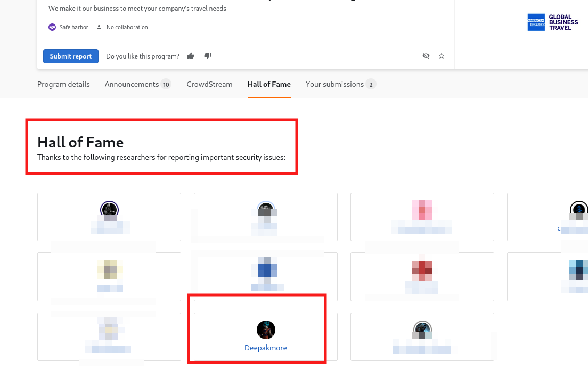Click the Safe harbor label

74,27
